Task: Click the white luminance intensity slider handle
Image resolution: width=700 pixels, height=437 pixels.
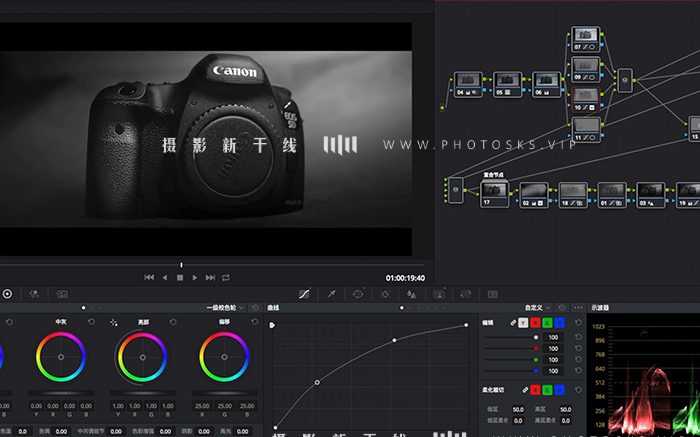Action: pyautogui.click(x=536, y=337)
